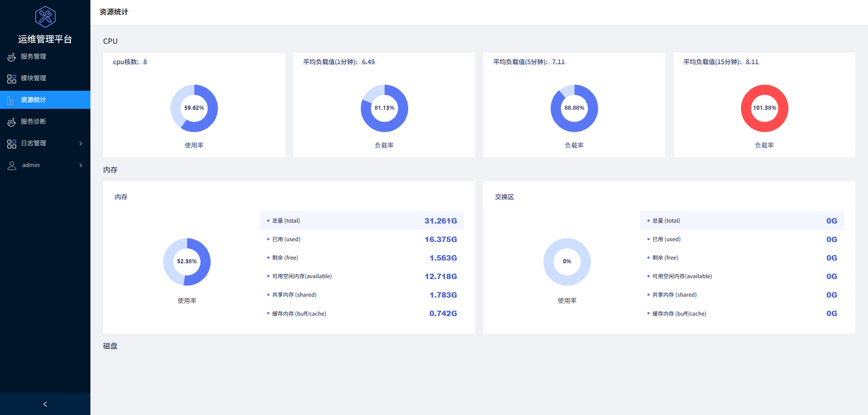Click the swap usage donut showing 0%

click(567, 261)
